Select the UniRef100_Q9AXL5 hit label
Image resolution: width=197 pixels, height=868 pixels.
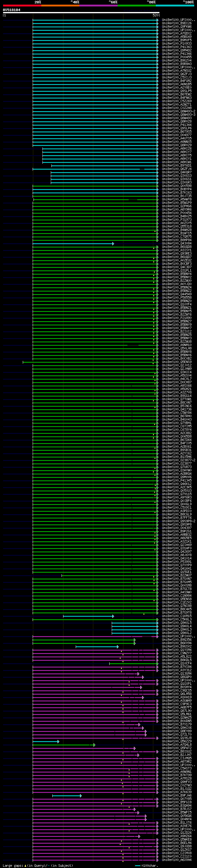177,623
